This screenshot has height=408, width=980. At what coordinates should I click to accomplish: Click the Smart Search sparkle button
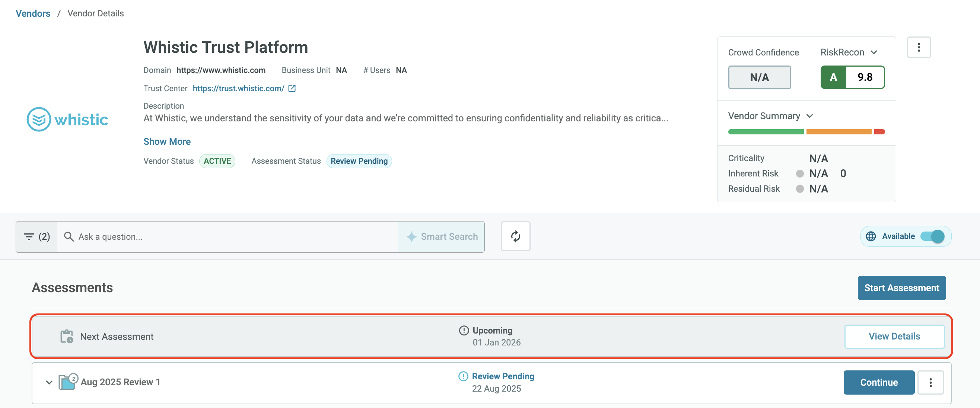click(x=442, y=236)
